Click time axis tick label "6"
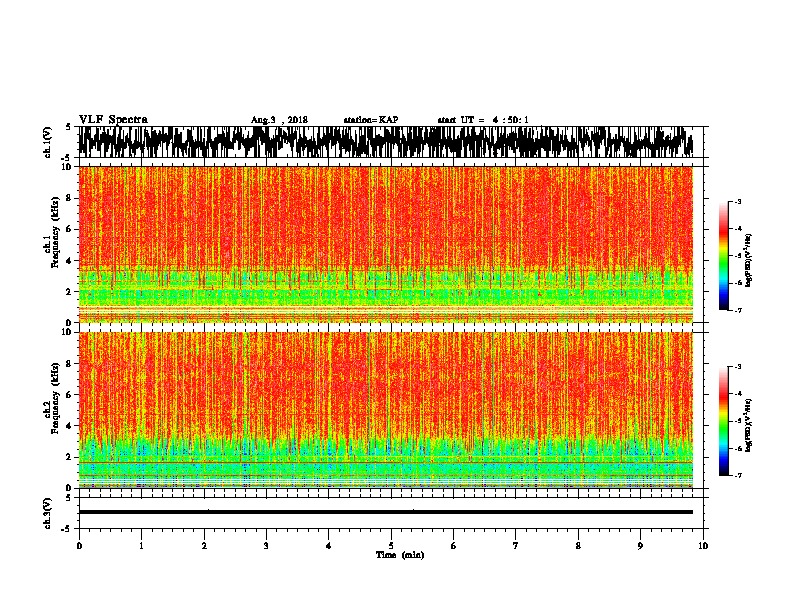This screenshot has width=792, height=612. pyautogui.click(x=454, y=546)
